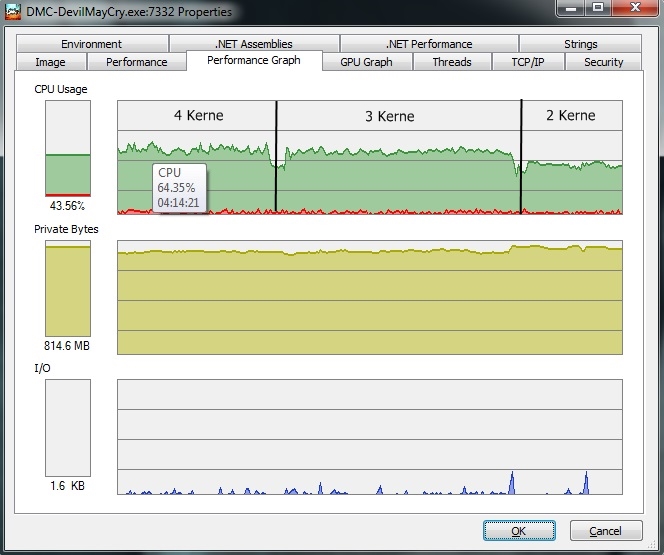The height and width of the screenshot is (555, 664).
Task: Click the 3 Kerne graph label
Action: pyautogui.click(x=390, y=116)
